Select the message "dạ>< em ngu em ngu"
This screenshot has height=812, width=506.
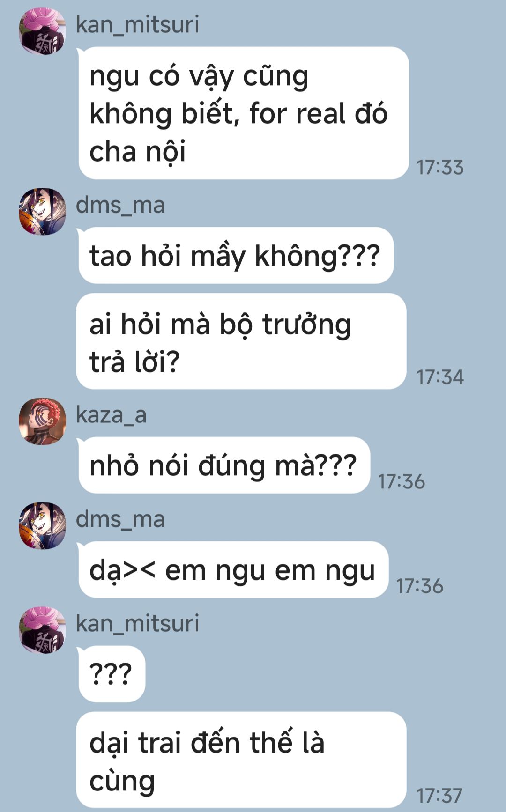[x=233, y=570]
